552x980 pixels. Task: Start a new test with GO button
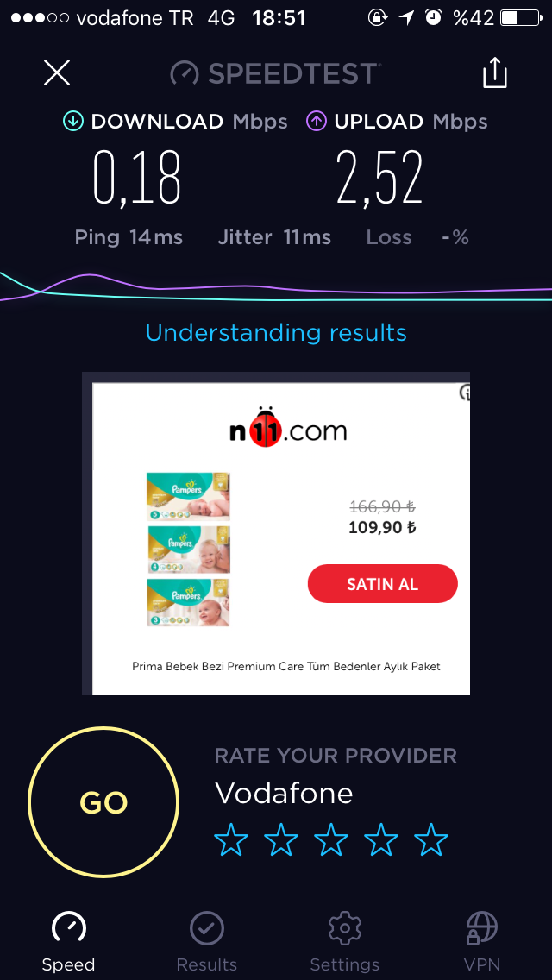pos(103,802)
